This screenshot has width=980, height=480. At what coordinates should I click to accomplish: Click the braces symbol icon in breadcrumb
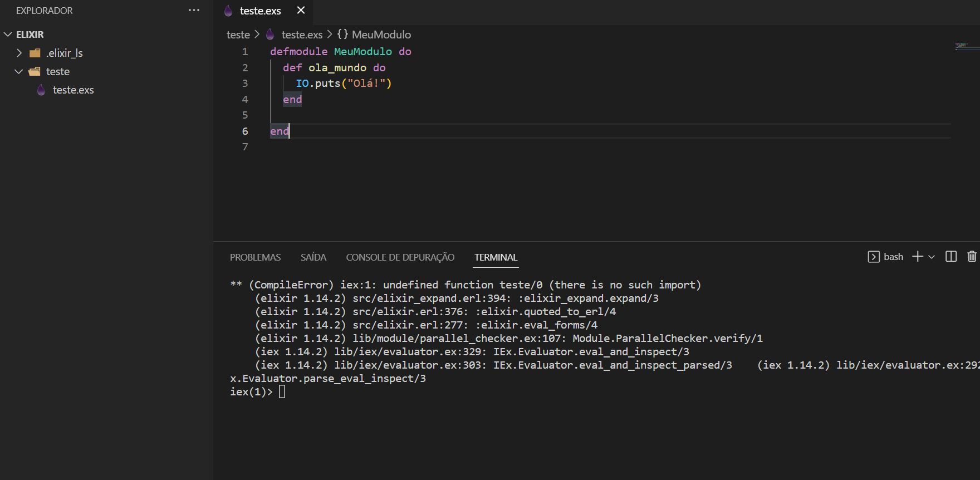342,35
